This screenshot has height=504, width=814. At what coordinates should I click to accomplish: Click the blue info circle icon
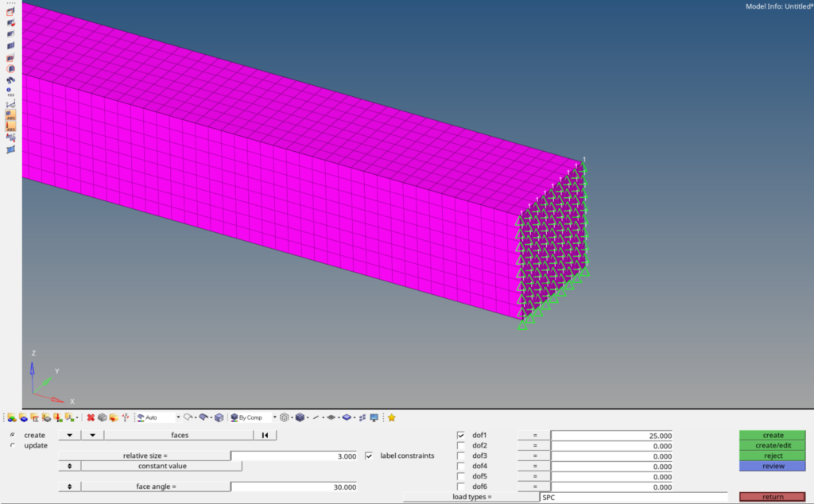click(11, 91)
